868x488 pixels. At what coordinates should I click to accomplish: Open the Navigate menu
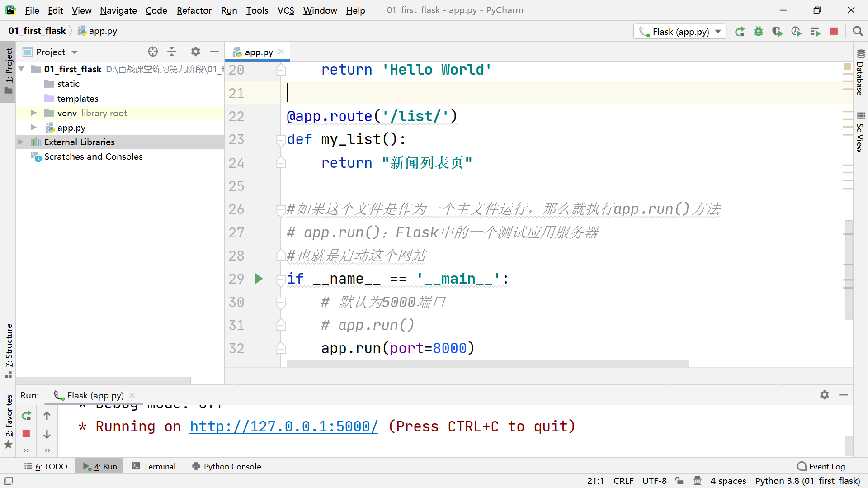[x=118, y=10]
